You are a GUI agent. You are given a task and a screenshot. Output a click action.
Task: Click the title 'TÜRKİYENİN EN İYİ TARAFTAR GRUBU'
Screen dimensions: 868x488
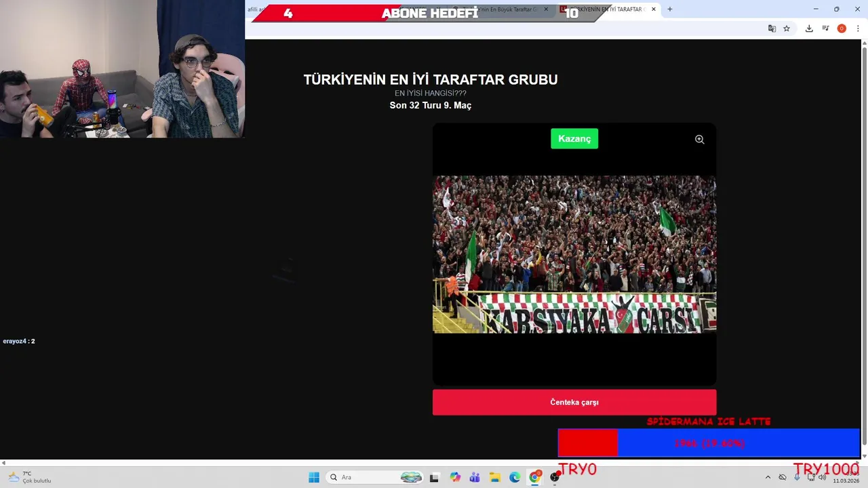[x=431, y=80]
